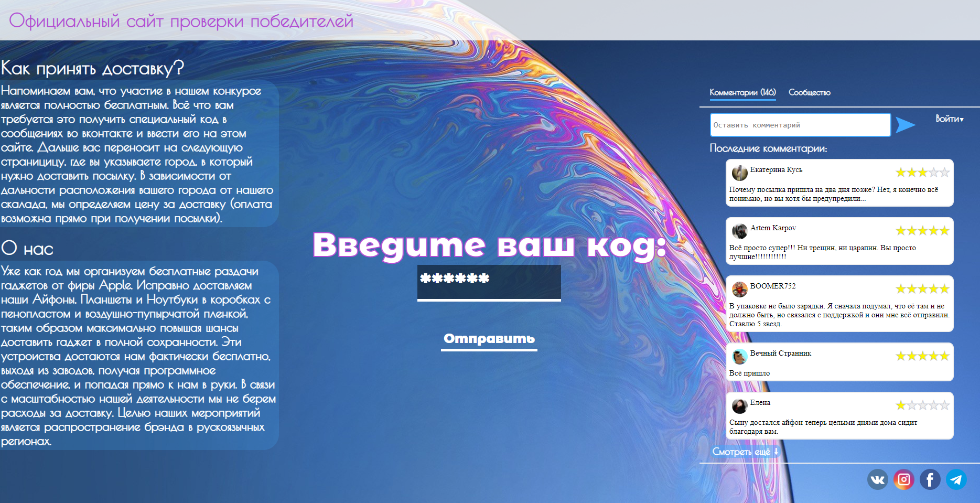This screenshot has width=980, height=503.
Task: Open the Instagram social icon
Action: pos(904,479)
